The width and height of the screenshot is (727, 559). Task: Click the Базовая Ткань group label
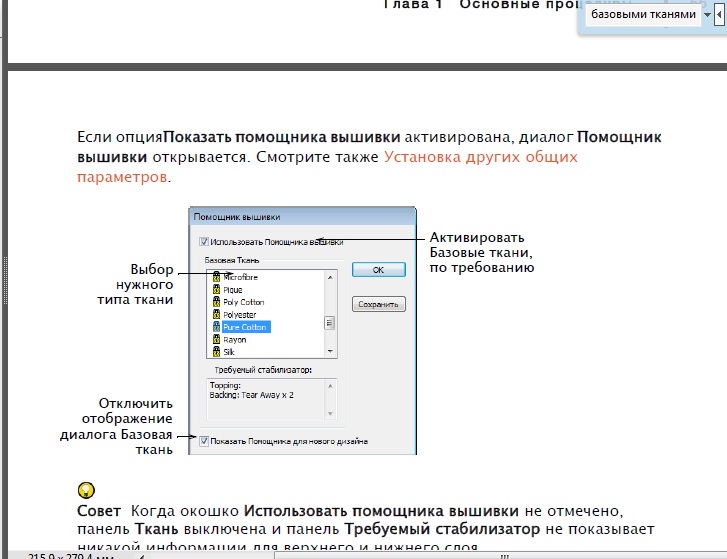231,260
